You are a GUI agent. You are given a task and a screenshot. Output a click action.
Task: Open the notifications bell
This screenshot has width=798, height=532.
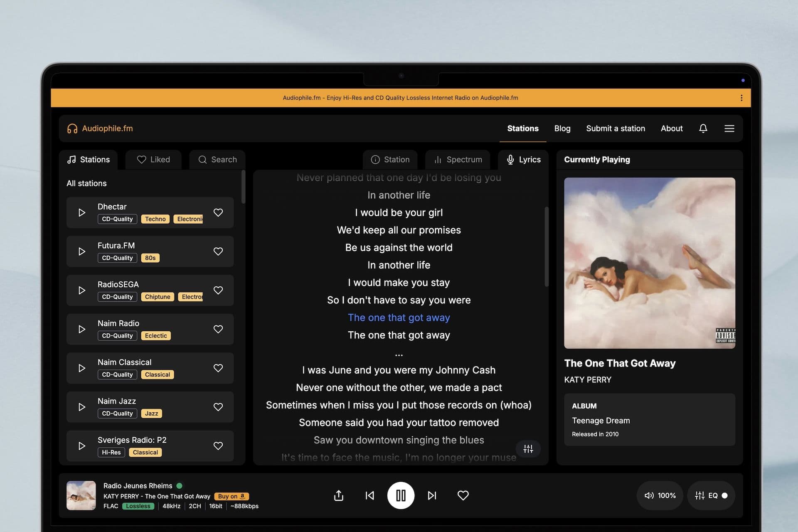click(x=703, y=128)
